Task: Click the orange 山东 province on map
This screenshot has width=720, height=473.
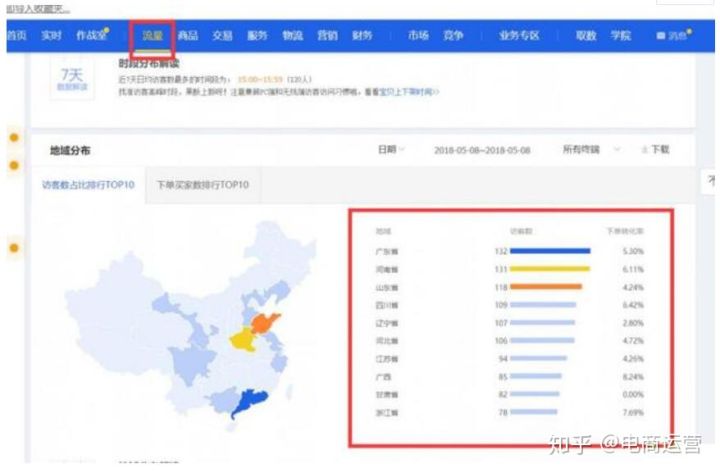Action: 264,324
